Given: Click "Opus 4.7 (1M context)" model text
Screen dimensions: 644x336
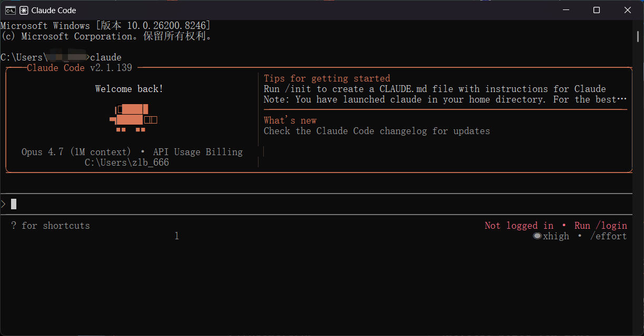Looking at the screenshot, I should (x=76, y=152).
